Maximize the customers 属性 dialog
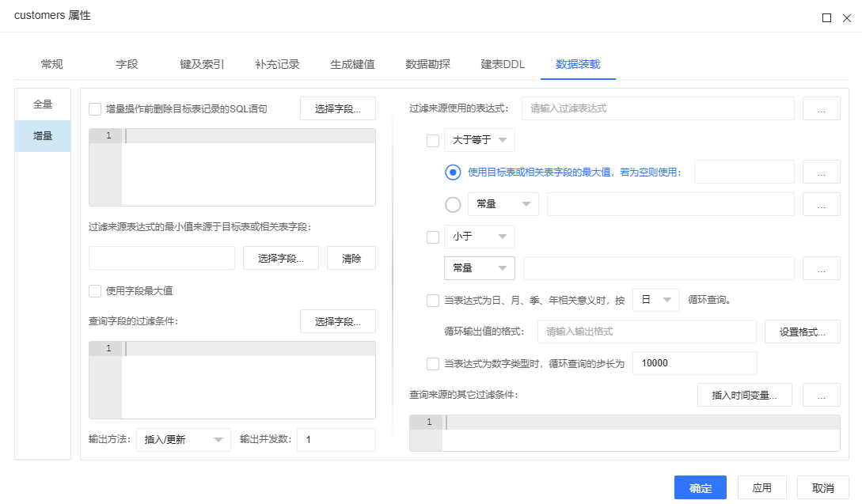 (826, 18)
